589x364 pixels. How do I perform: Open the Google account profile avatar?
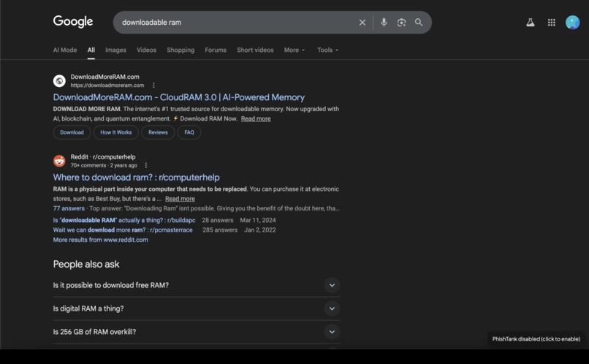click(572, 23)
